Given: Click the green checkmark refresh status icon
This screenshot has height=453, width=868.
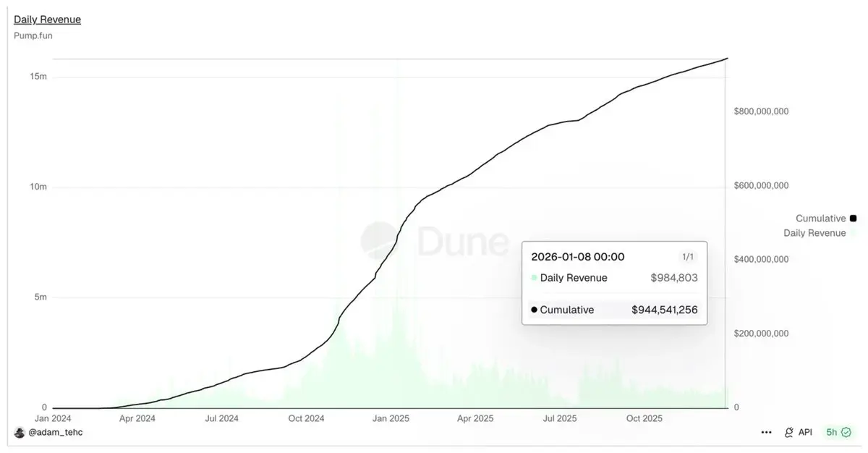Looking at the screenshot, I should coord(846,432).
